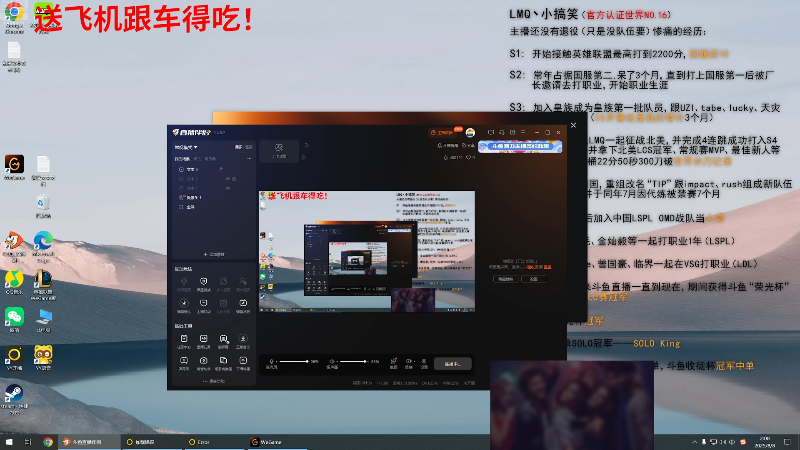Expand the speaker device arrow
Viewport: 800px width, 450px height.
[x=338, y=361]
